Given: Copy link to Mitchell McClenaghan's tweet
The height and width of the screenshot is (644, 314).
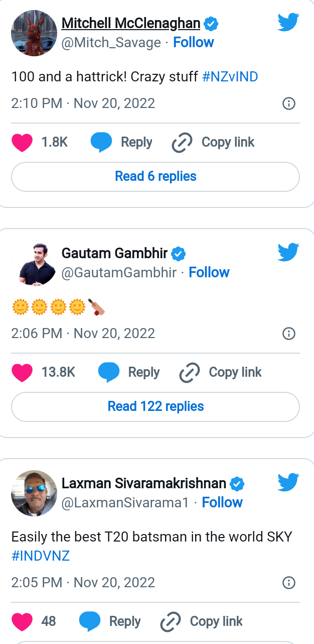Looking at the screenshot, I should (213, 143).
